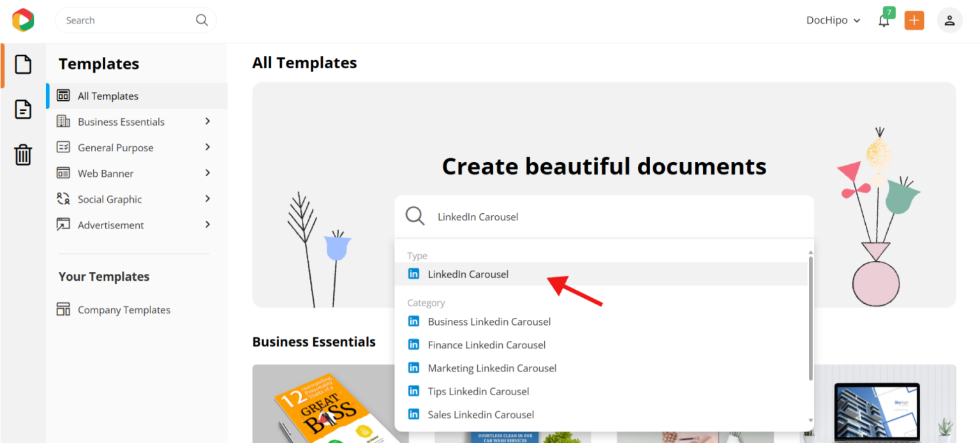Select the LinkedIn Carousel type suggestion
Screen dimensions: 980x443
(x=468, y=274)
